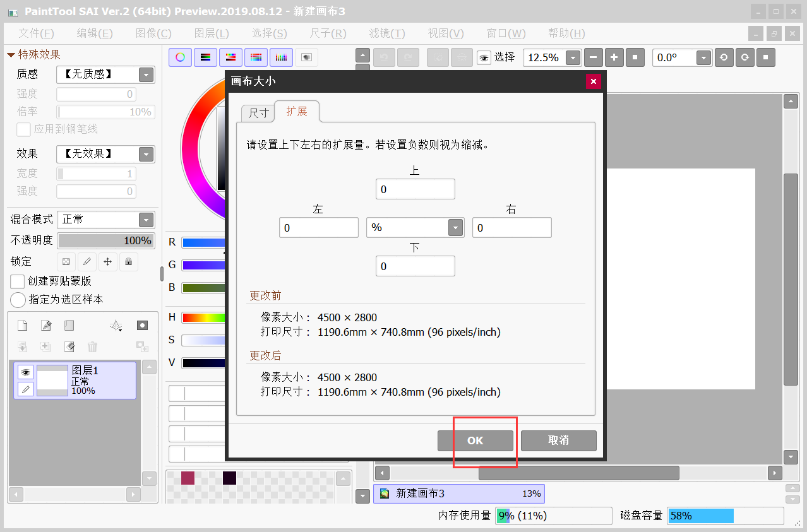This screenshot has width=807, height=532.
Task: Lock all with padlock icon
Action: (x=129, y=261)
